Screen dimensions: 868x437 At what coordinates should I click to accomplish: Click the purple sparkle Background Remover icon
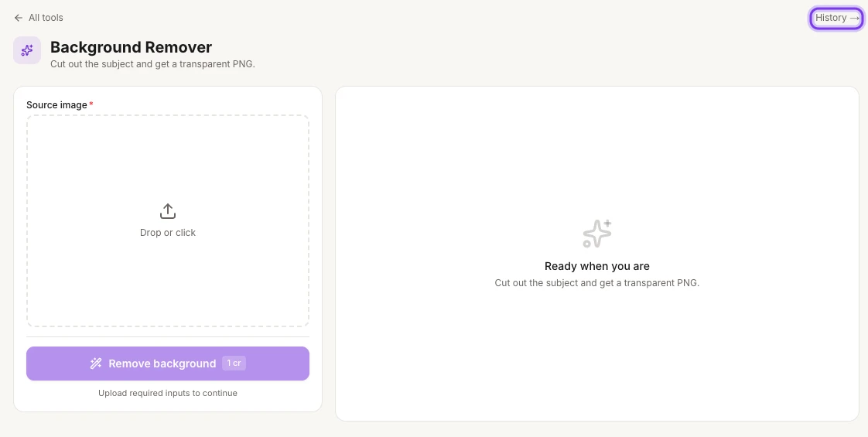27,50
